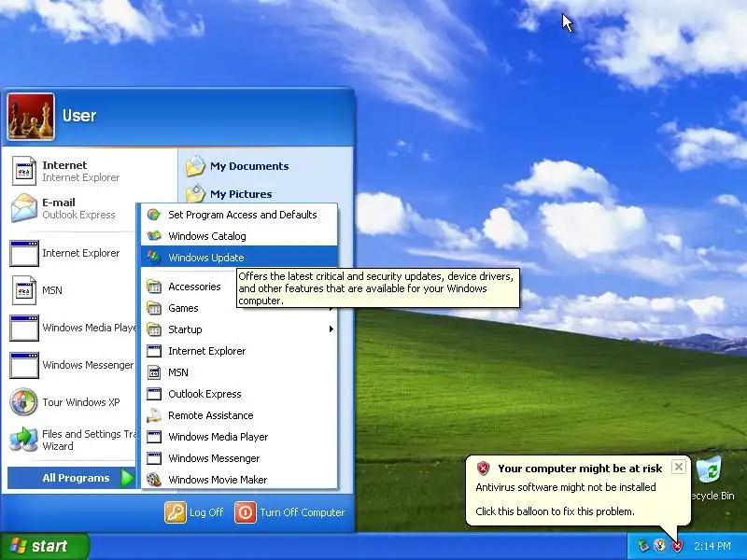Select Windows Catalog menu entry
This screenshot has width=747, height=560.
click(239, 236)
